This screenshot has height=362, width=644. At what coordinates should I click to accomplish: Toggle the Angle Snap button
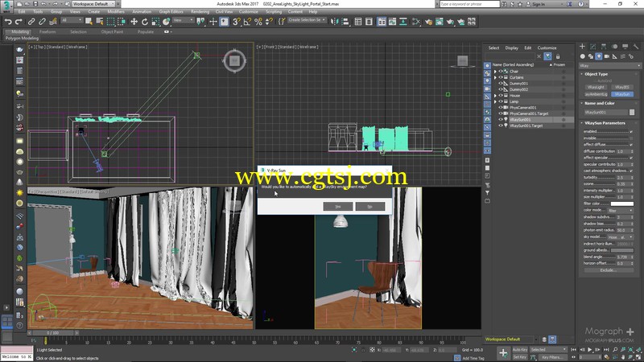pyautogui.click(x=247, y=22)
